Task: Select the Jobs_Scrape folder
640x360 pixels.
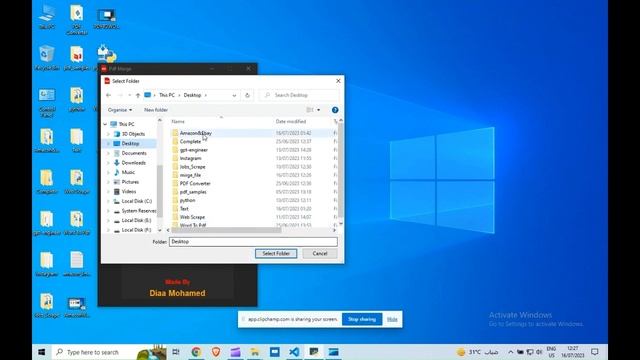Action: [193, 167]
